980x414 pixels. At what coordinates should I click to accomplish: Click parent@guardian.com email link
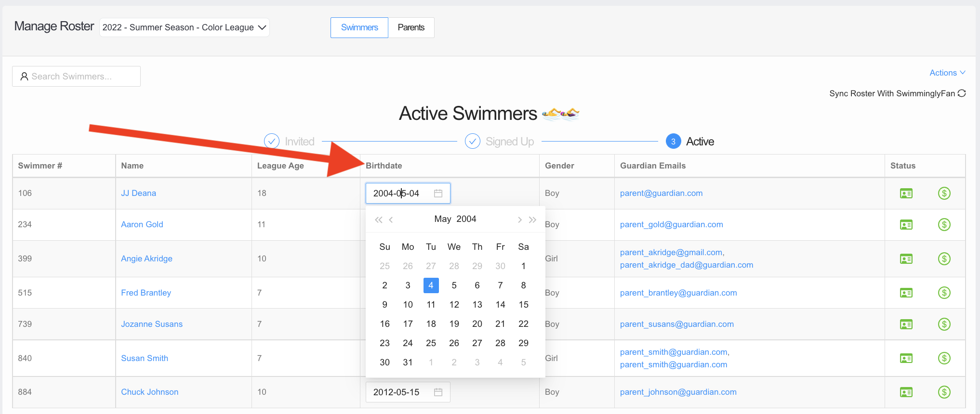[661, 193]
